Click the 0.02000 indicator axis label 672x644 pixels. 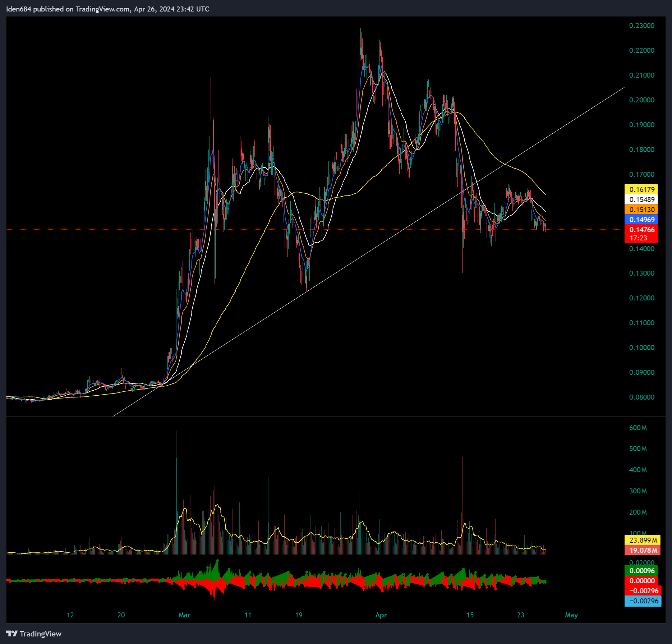(x=641, y=563)
